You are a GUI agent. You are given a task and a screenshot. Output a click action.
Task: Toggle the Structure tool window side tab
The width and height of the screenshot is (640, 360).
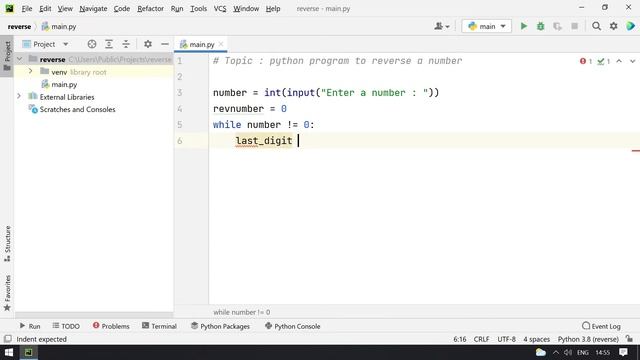[7, 244]
